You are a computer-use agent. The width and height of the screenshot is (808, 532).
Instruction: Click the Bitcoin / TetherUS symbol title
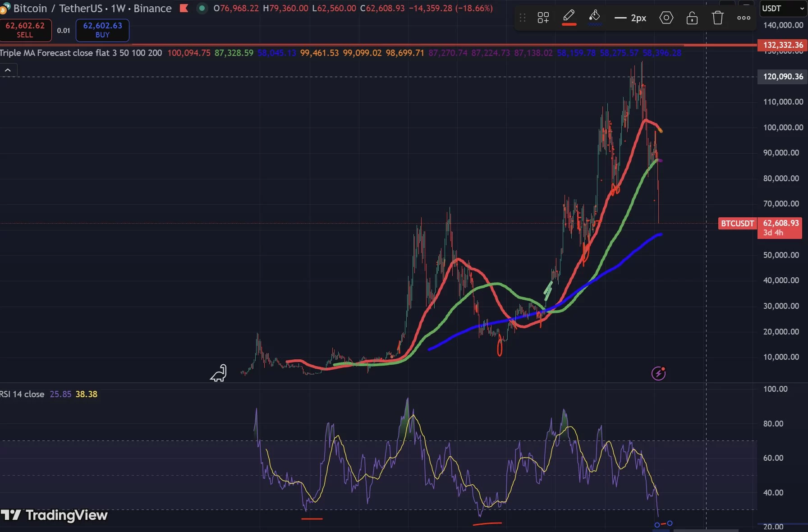click(92, 8)
